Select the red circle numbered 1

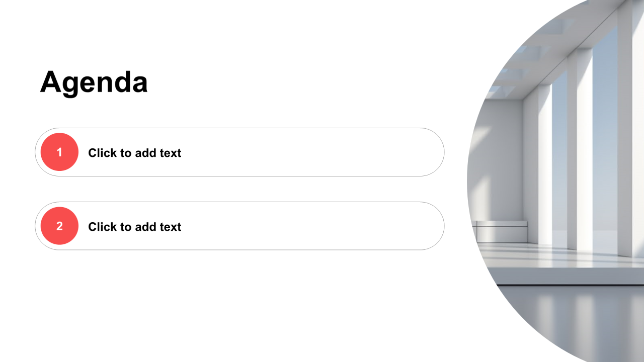(59, 152)
